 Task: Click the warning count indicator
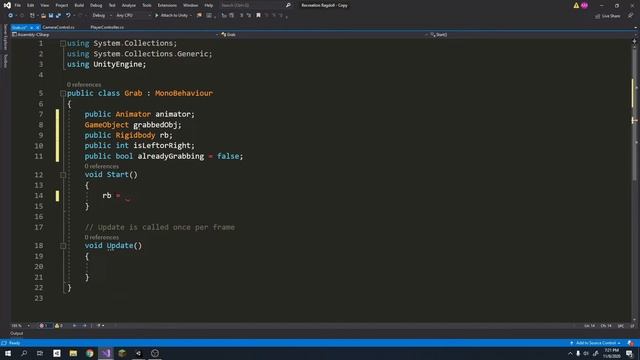59,326
